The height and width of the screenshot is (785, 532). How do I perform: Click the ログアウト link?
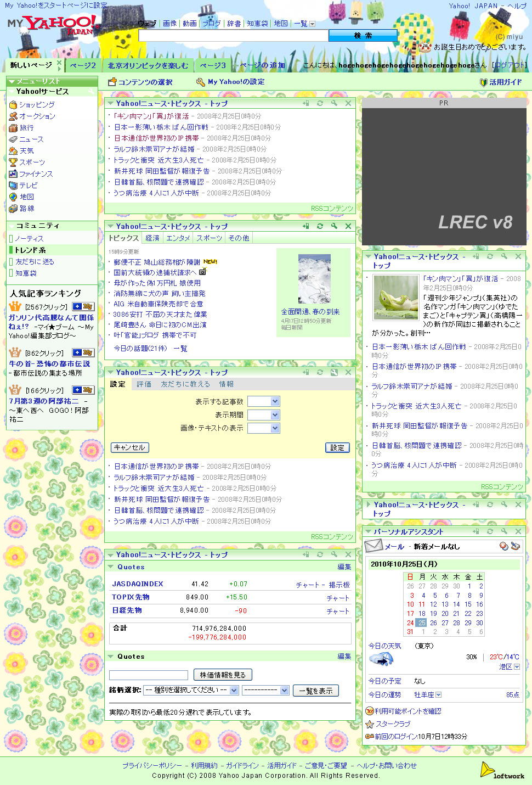tap(510, 65)
